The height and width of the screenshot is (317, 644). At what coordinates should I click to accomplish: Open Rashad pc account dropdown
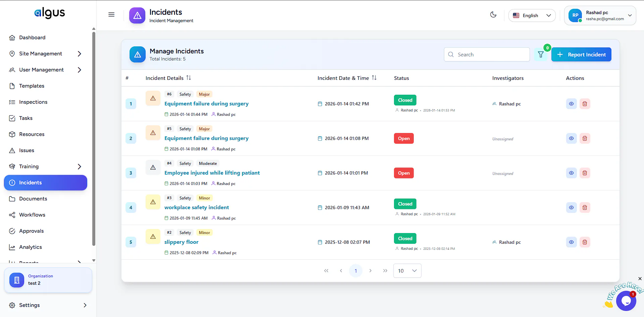(600, 15)
